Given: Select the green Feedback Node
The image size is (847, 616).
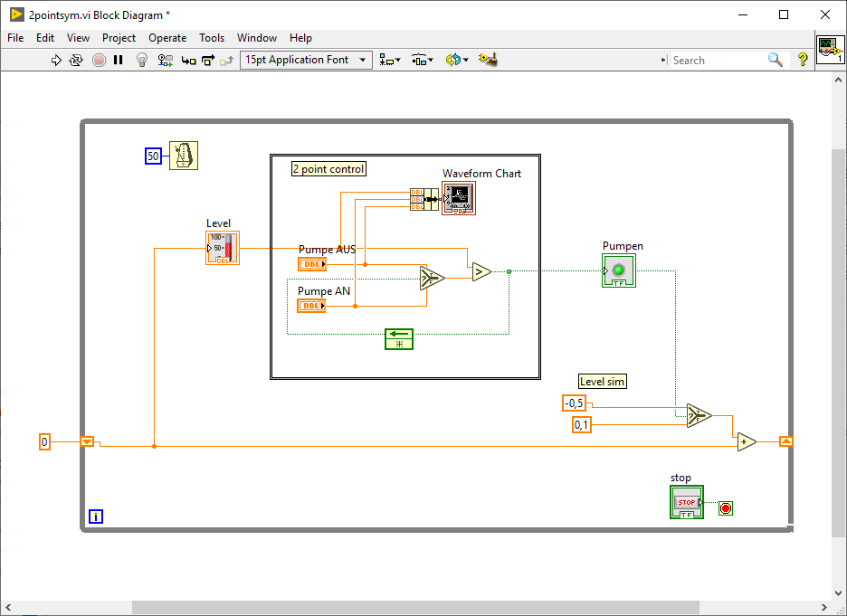Looking at the screenshot, I should pos(399,339).
